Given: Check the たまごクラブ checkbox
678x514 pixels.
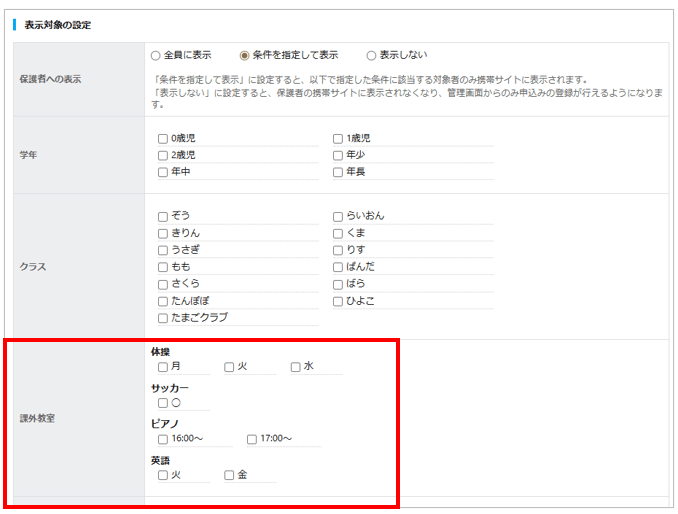Looking at the screenshot, I should (x=163, y=318).
